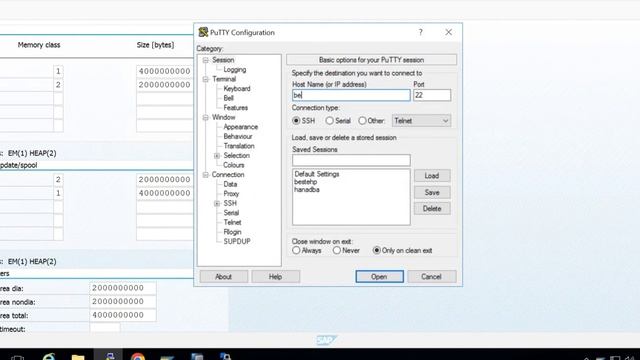
Task: Click the PuTTY icon in the title bar
Action: coord(203,32)
